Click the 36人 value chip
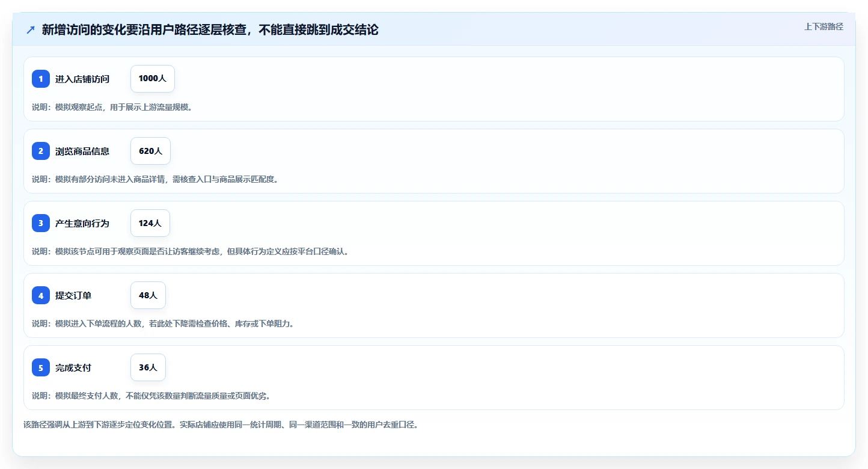The height and width of the screenshot is (469, 868). pos(148,367)
